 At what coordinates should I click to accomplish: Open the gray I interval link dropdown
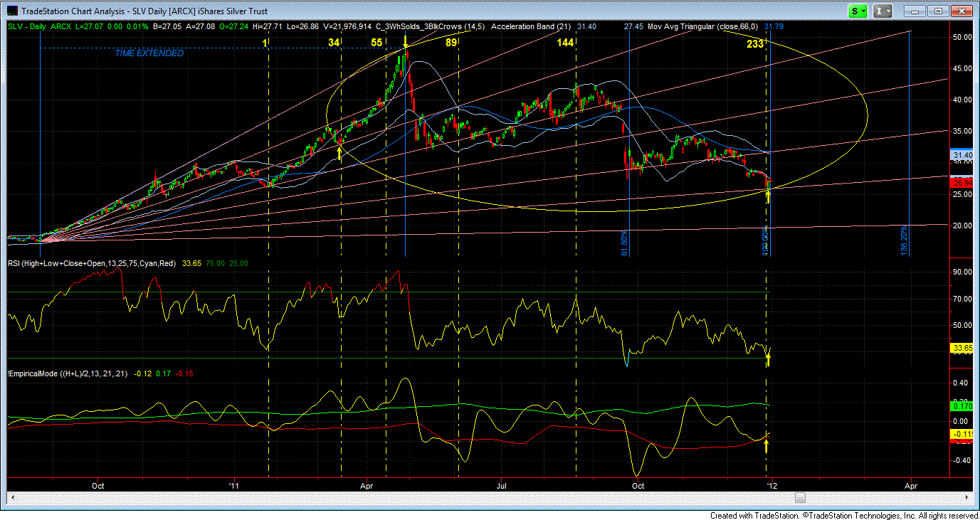(x=883, y=11)
